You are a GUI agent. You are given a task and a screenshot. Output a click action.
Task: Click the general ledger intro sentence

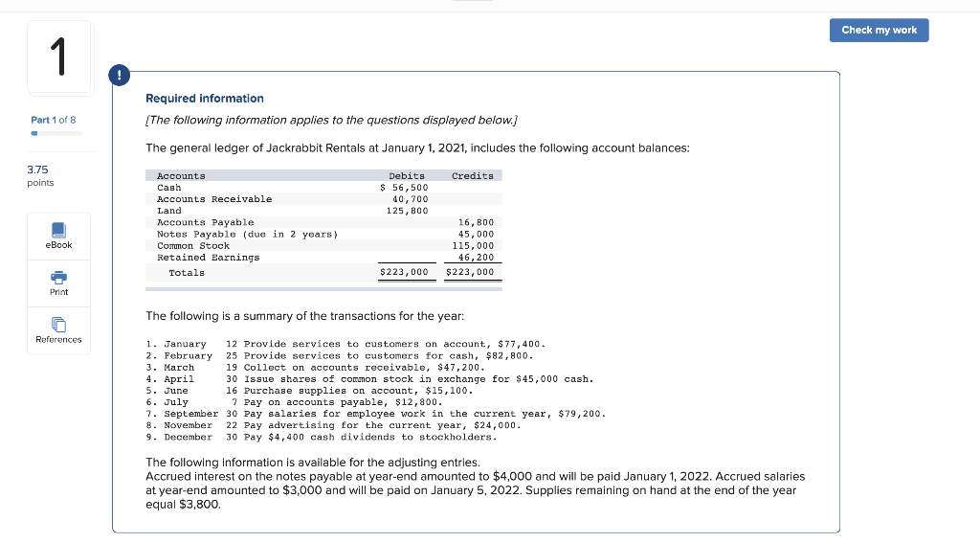pyautogui.click(x=417, y=148)
